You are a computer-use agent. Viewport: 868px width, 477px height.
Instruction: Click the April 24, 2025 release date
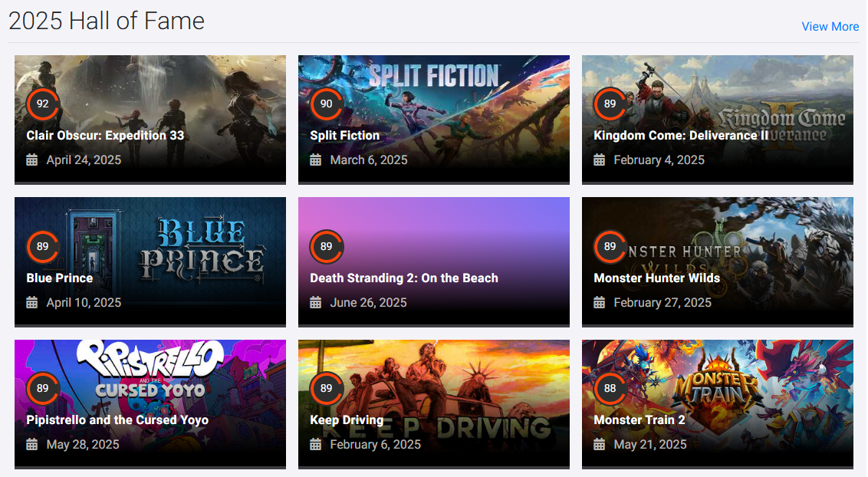[84, 160]
